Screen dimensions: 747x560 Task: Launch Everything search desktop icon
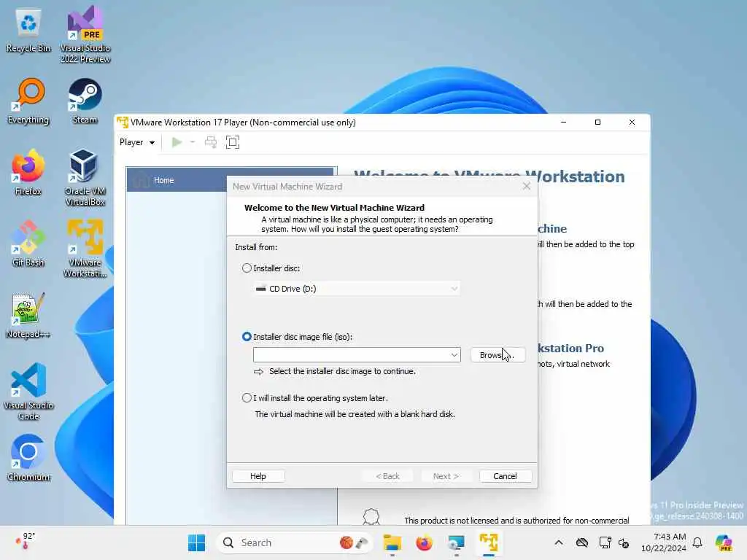(28, 101)
